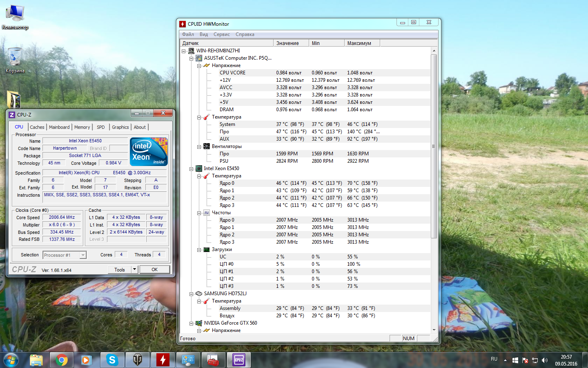
Task: Launch World of Tanks from the taskbar
Action: 137,360
